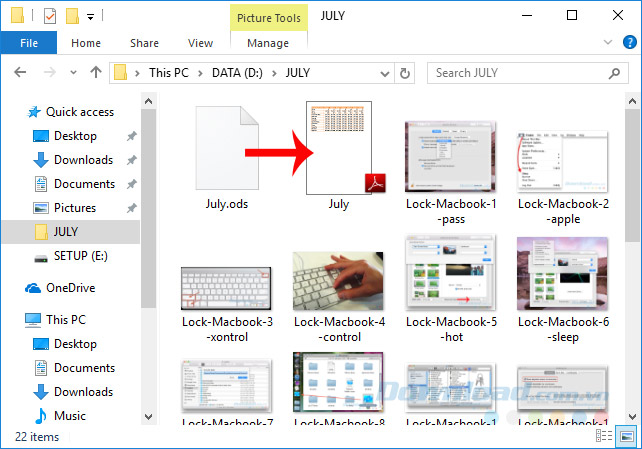The image size is (642, 449).
Task: Switch to Details view icon in status bar
Action: pyautogui.click(x=604, y=436)
